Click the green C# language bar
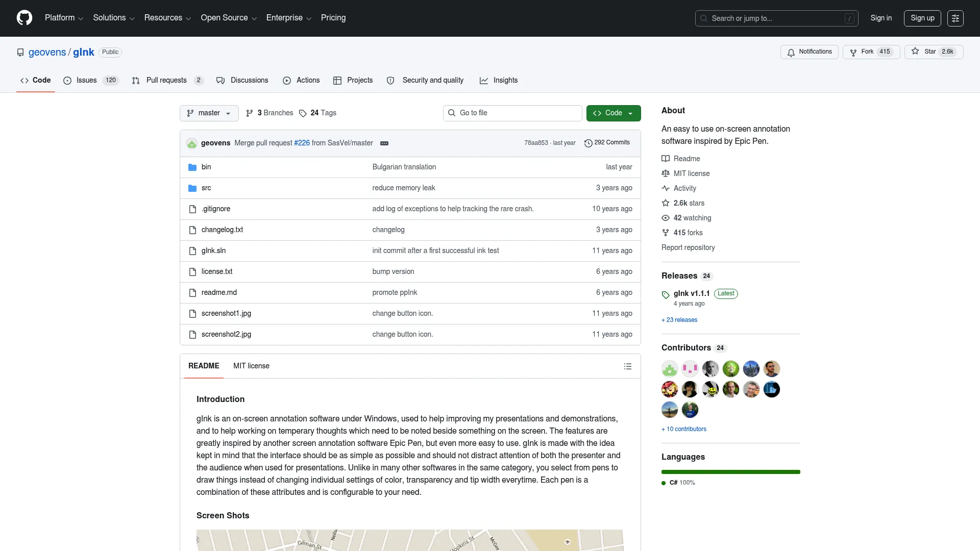The image size is (980, 551). tap(731, 472)
